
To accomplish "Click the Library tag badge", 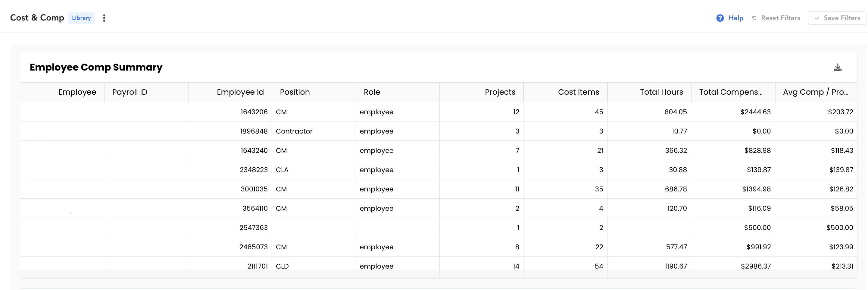I will coord(81,18).
